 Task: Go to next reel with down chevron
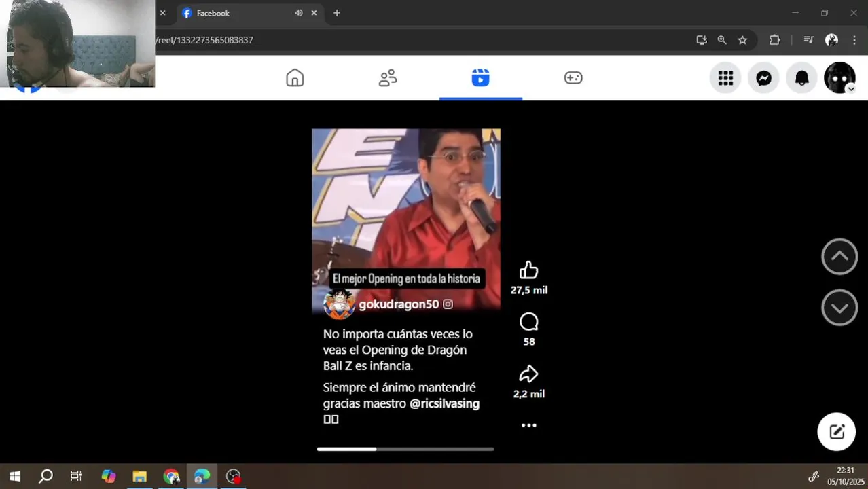(839, 308)
